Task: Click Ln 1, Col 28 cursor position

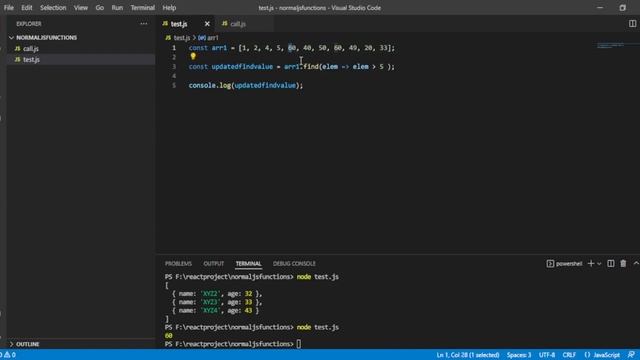Action: (x=467, y=355)
